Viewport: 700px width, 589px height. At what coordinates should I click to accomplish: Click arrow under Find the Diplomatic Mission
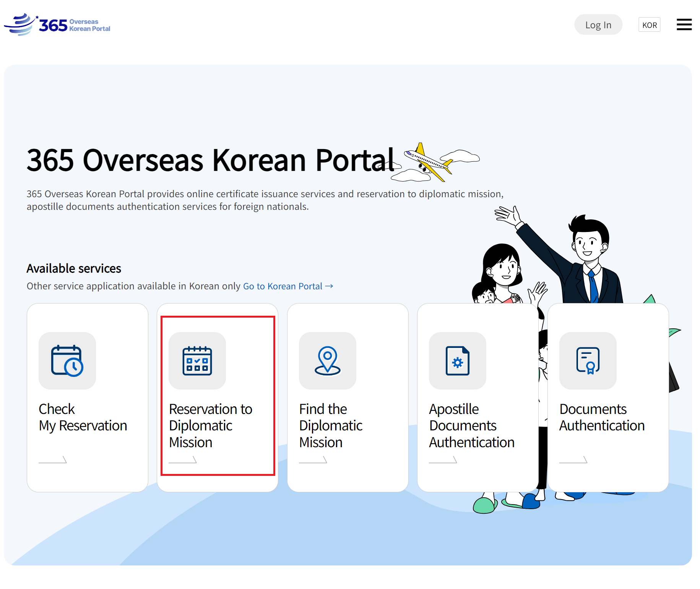[x=313, y=459]
